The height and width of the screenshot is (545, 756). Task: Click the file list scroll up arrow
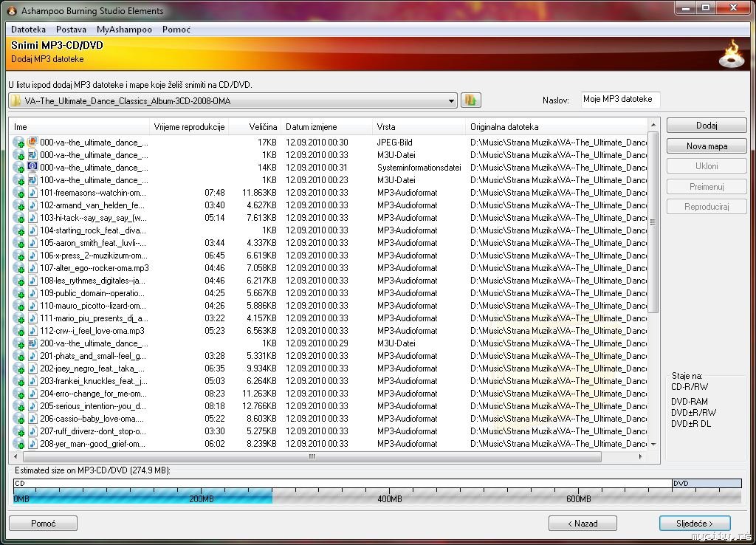(653, 125)
